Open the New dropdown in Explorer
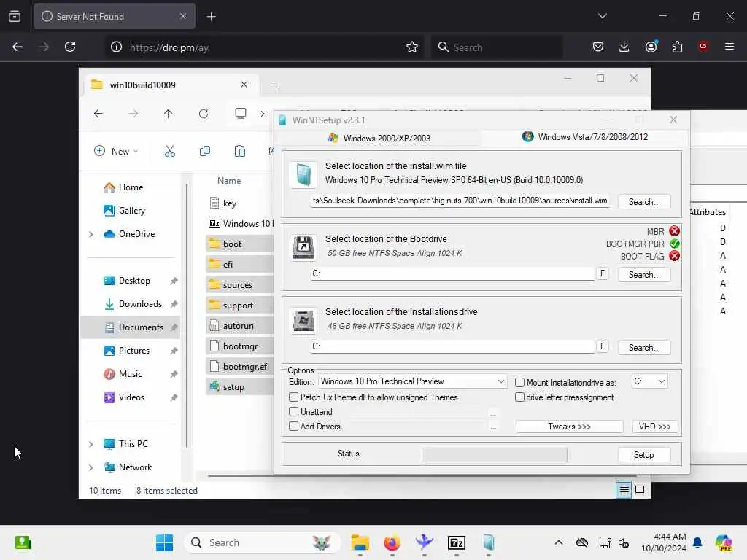 point(116,151)
